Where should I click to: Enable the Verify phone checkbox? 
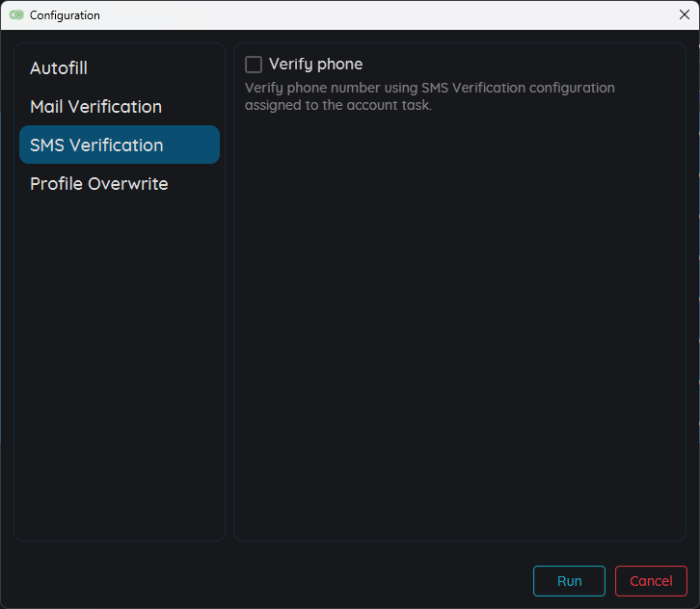click(x=254, y=65)
